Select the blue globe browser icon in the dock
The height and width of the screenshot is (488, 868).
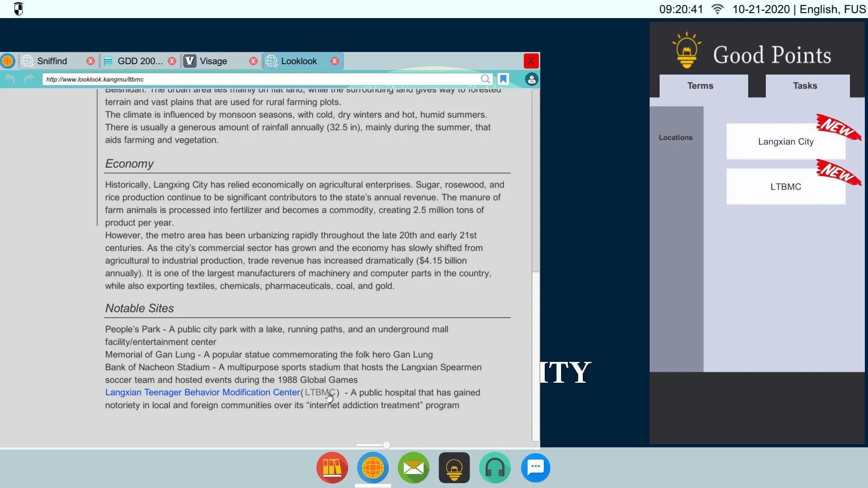372,468
